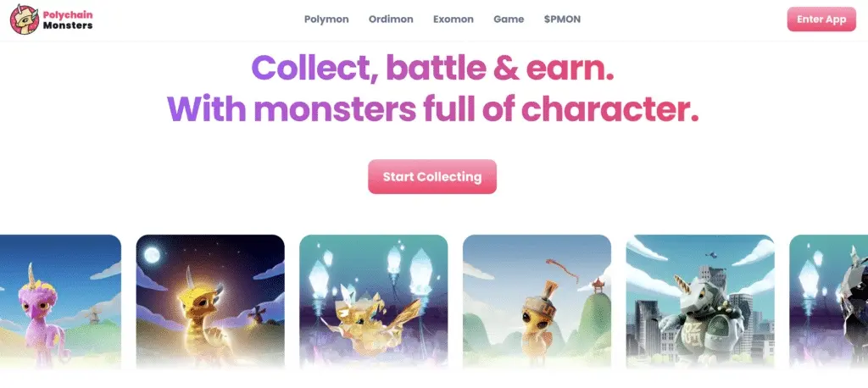Select the small monster with helmet card
The height and width of the screenshot is (388, 868).
[537, 302]
